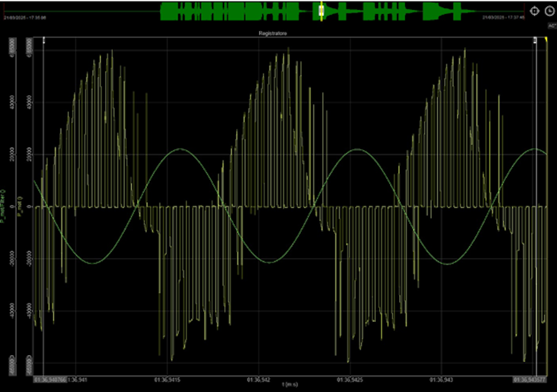Click the yellow P_mot () axis label
This screenshot has width=557, height=392.
20,206
